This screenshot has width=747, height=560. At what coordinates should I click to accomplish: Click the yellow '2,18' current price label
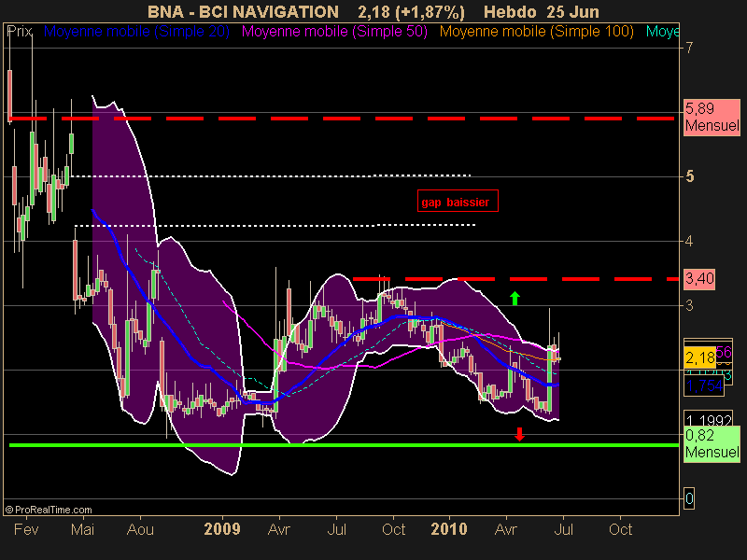pyautogui.click(x=700, y=357)
